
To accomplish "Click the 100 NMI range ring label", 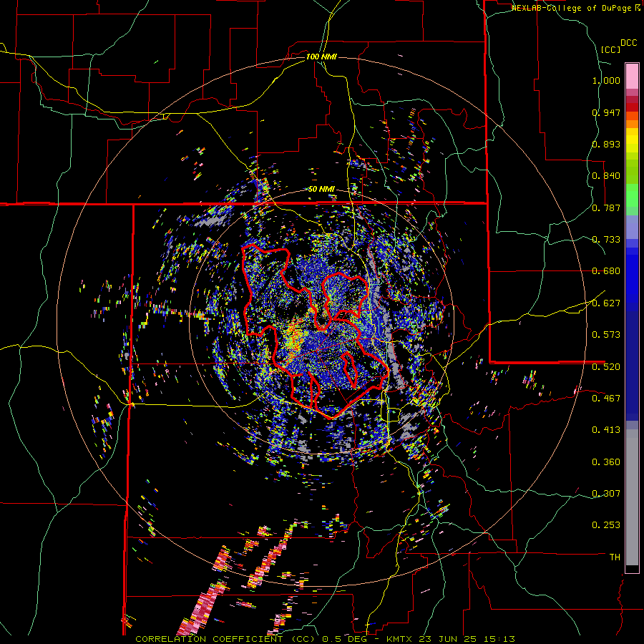I will pos(321,57).
